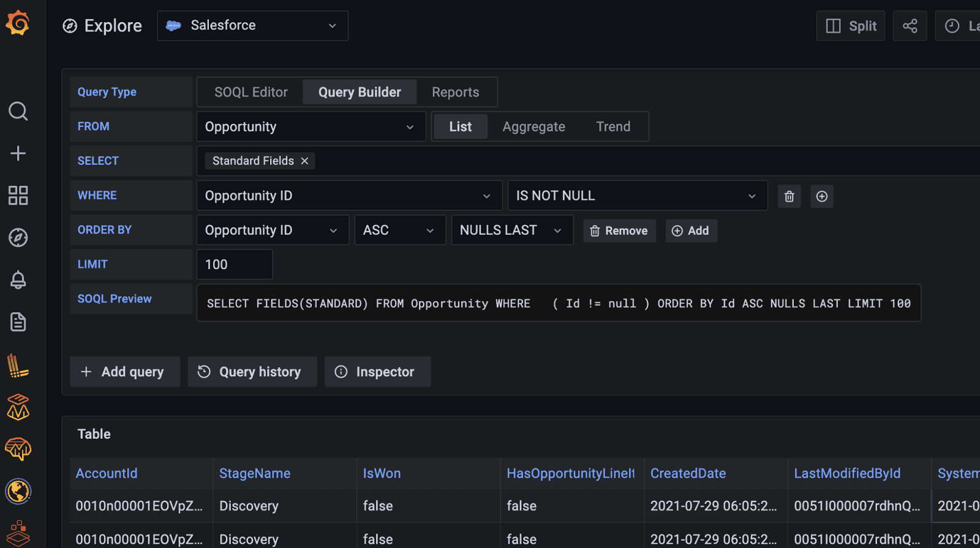
Task: Sort by StageName column header
Action: 255,473
